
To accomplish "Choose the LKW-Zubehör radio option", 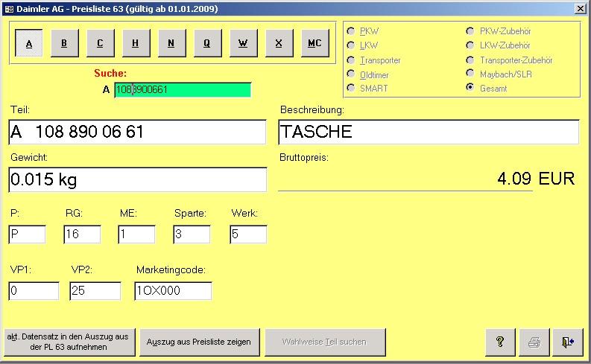I will coord(470,45).
